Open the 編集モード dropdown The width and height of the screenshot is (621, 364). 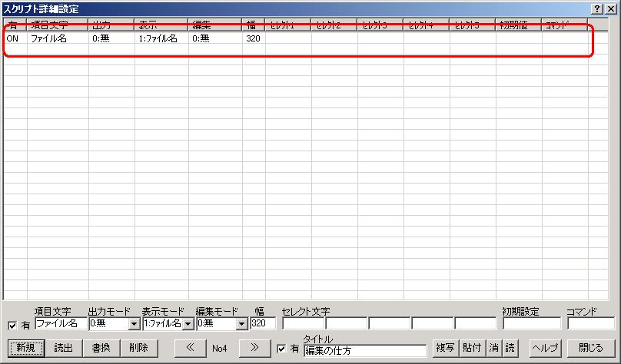pyautogui.click(x=241, y=324)
